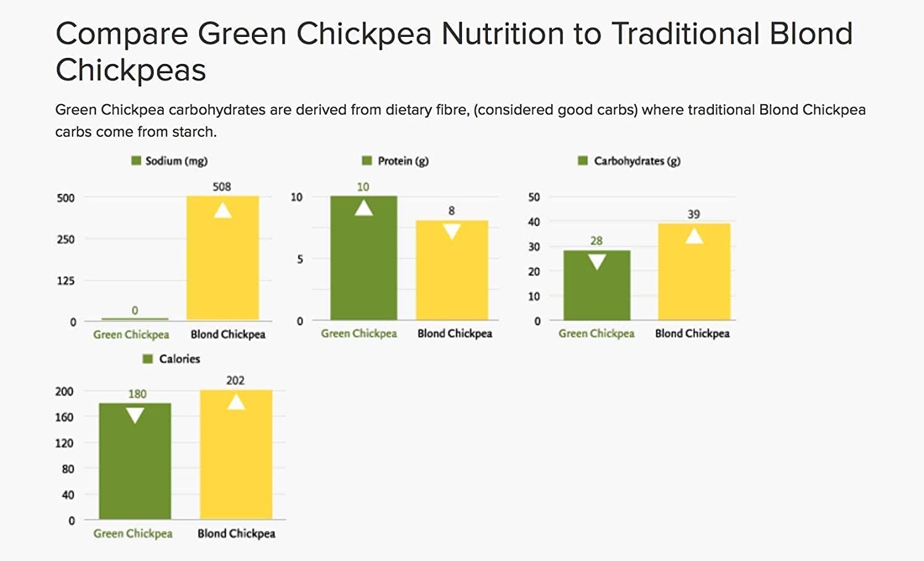Click the thin green Sodium bar labeled 0

(135, 319)
